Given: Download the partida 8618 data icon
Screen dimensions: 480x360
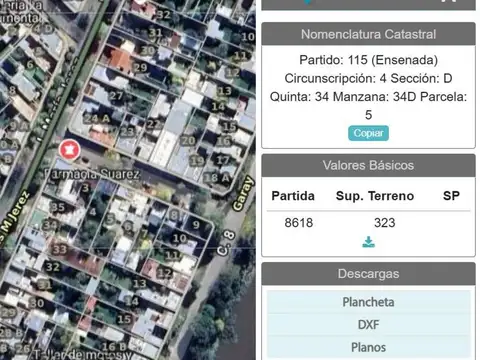Looking at the screenshot, I should 368,242.
